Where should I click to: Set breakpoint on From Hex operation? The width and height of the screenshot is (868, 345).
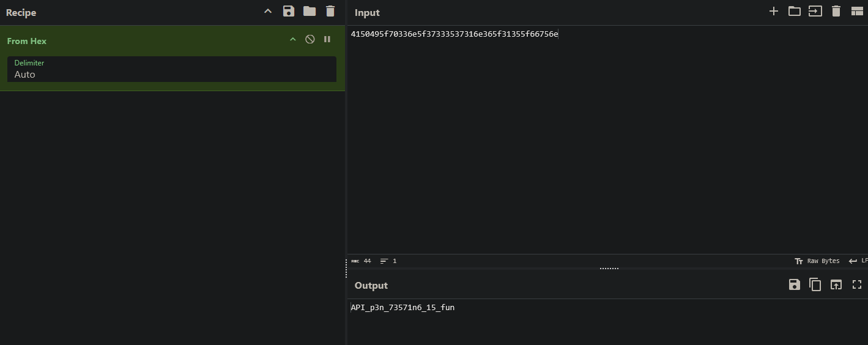coord(327,39)
